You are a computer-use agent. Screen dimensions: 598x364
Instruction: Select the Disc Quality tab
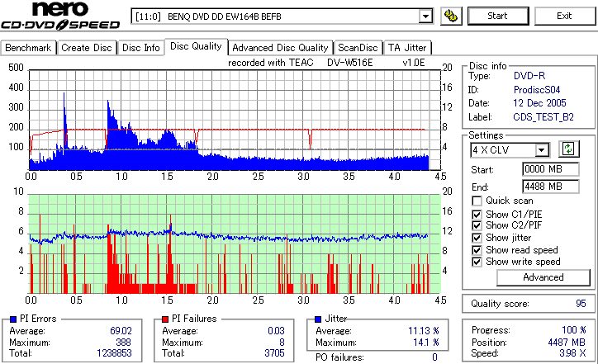pos(196,46)
